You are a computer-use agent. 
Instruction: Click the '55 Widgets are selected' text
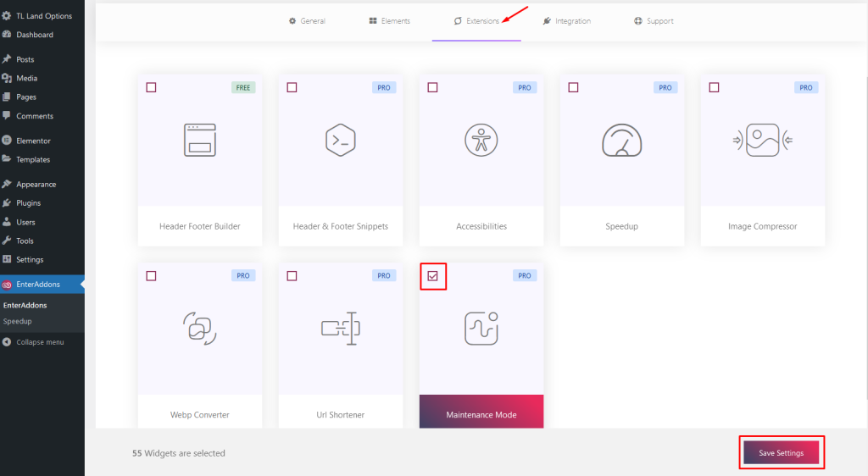(178, 453)
